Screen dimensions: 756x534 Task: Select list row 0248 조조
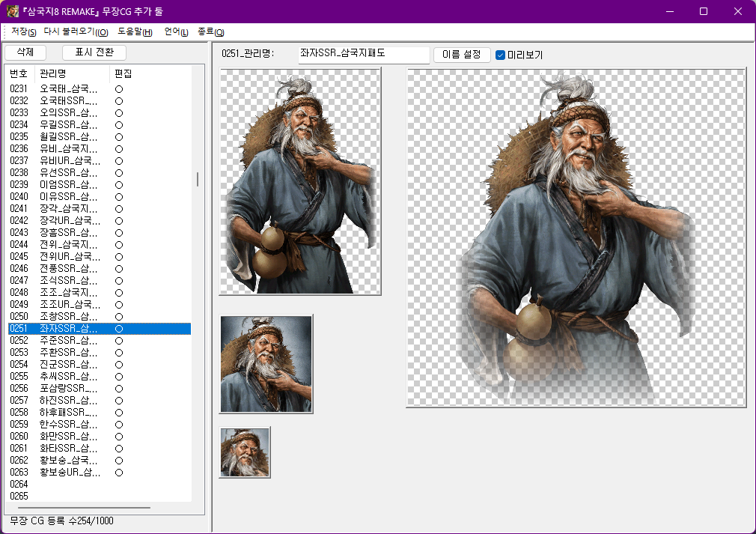tap(100, 293)
